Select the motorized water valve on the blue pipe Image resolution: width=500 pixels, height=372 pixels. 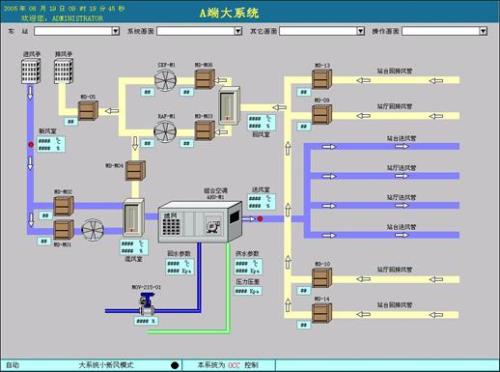pos(147,304)
